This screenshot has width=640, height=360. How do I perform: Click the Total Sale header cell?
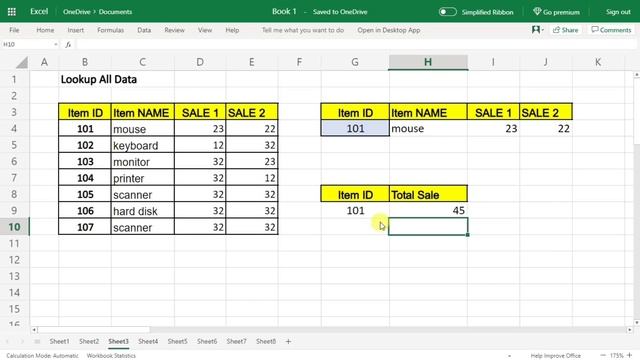tap(428, 194)
